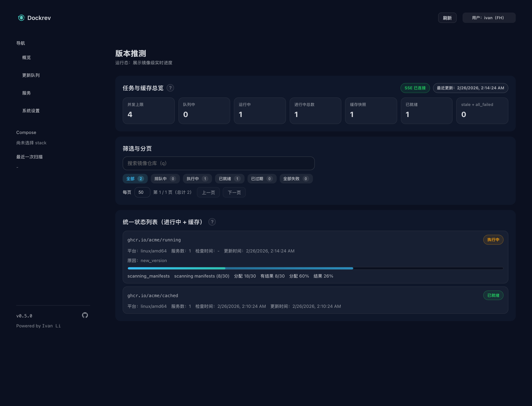Click help icon beside 统一状态列表
The width and height of the screenshot is (532, 406).
(212, 222)
